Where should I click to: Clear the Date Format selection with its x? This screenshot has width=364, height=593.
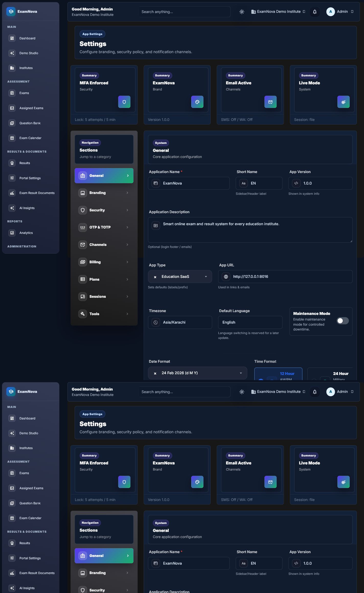pos(155,373)
